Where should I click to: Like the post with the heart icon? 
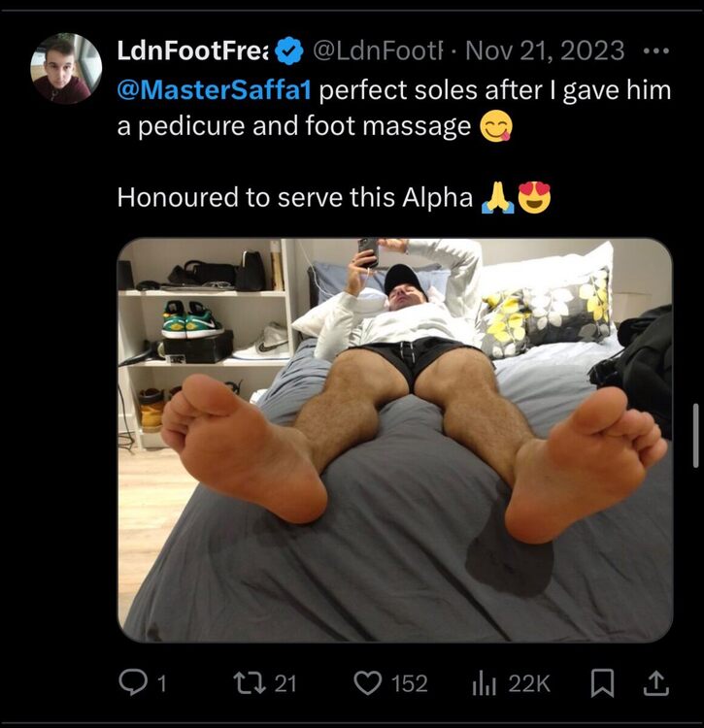coord(367,683)
